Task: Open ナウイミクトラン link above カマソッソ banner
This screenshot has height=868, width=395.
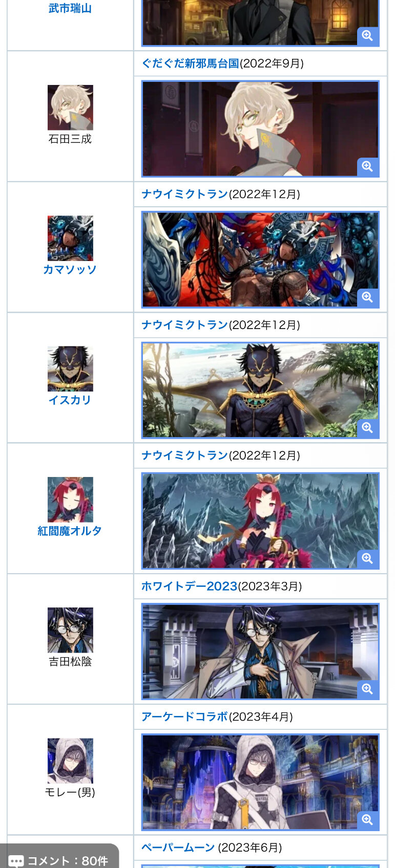Action: [x=184, y=194]
